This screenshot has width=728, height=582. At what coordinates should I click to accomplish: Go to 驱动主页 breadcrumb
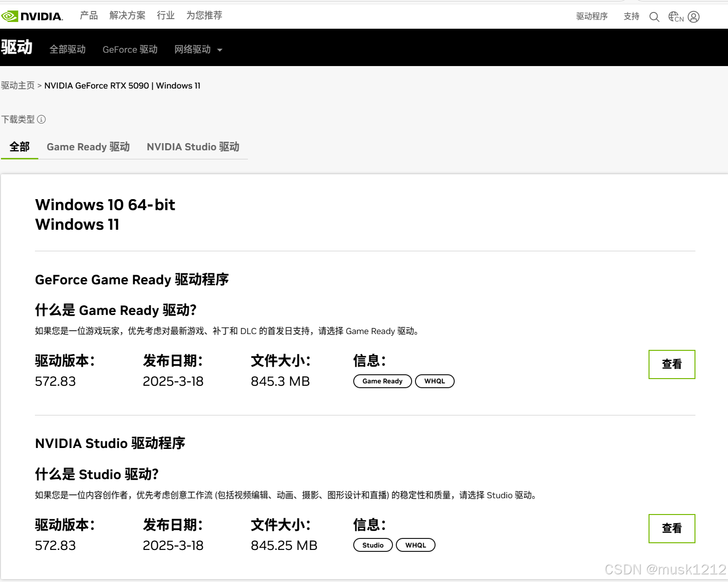click(x=18, y=85)
